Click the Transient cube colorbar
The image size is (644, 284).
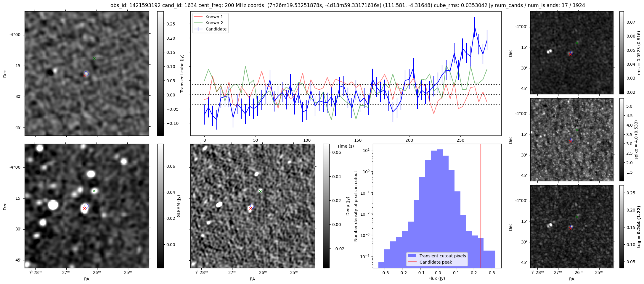pos(160,73)
